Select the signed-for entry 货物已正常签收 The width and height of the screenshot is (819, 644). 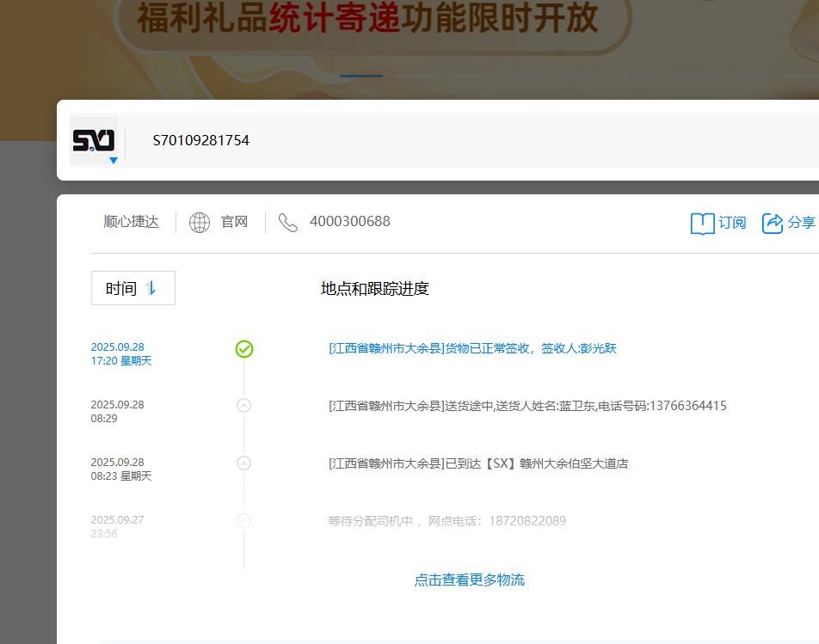pyautogui.click(x=472, y=348)
